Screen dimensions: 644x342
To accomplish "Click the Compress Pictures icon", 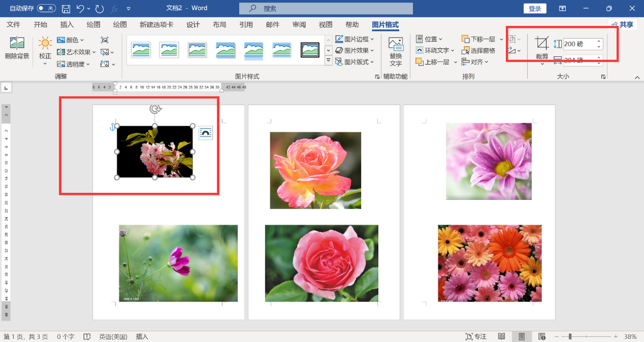I will coord(105,40).
